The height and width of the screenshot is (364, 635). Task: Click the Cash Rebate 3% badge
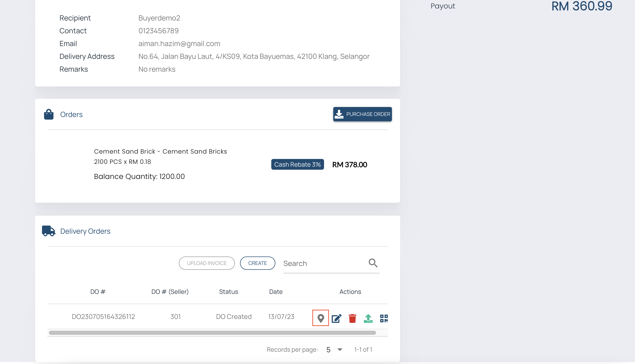coord(297,164)
